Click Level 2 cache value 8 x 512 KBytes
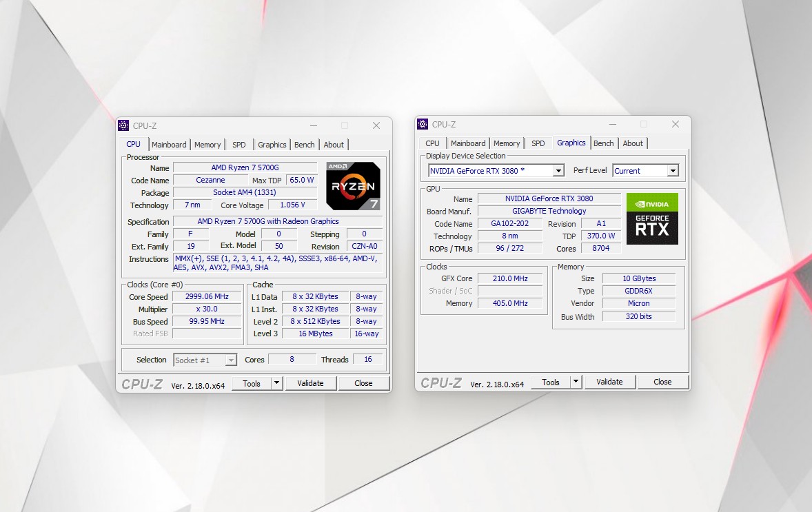The height and width of the screenshot is (512, 812). pos(316,322)
